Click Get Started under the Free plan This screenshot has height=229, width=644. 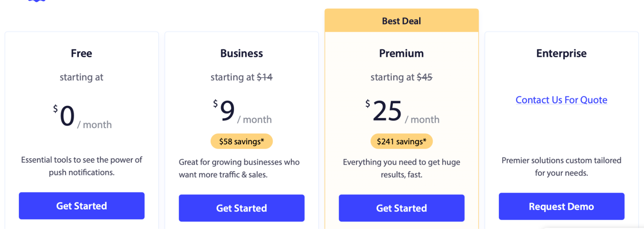pos(82,206)
